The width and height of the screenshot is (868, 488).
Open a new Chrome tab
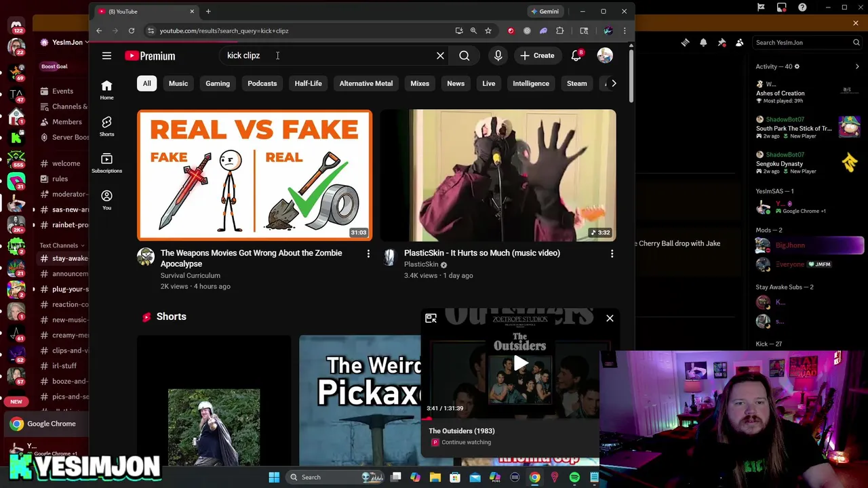[208, 12]
